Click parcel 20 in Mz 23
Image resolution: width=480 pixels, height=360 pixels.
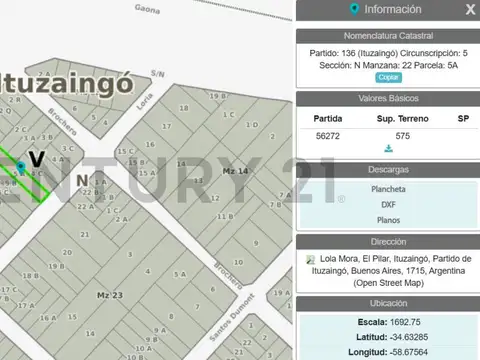67,252
